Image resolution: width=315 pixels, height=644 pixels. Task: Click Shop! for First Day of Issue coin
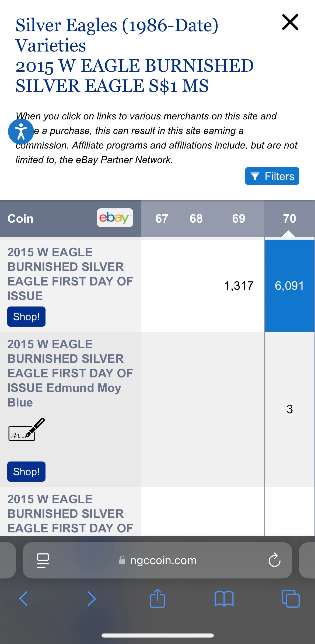click(26, 316)
